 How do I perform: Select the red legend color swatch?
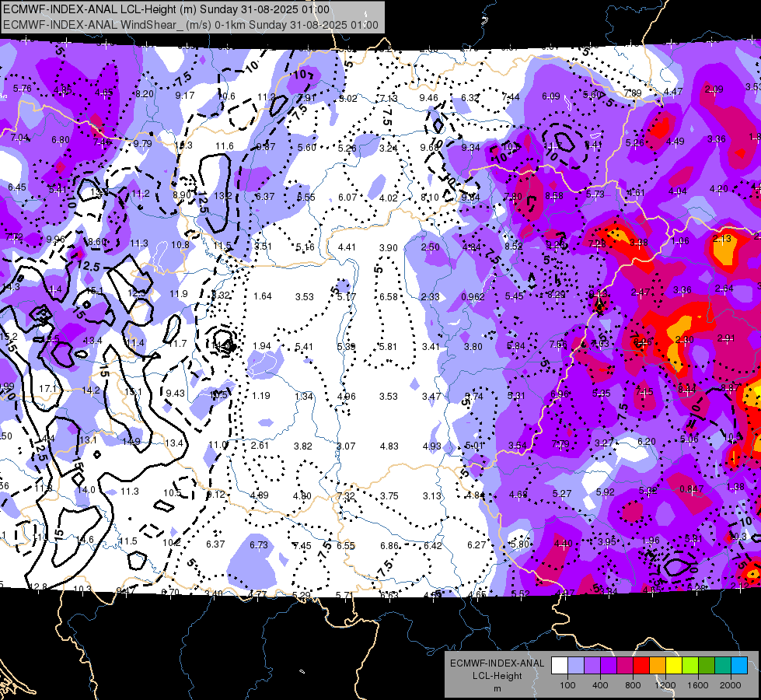641,666
